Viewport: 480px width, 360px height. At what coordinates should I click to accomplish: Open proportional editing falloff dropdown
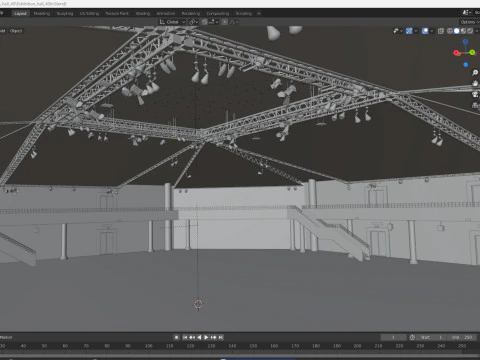point(234,22)
